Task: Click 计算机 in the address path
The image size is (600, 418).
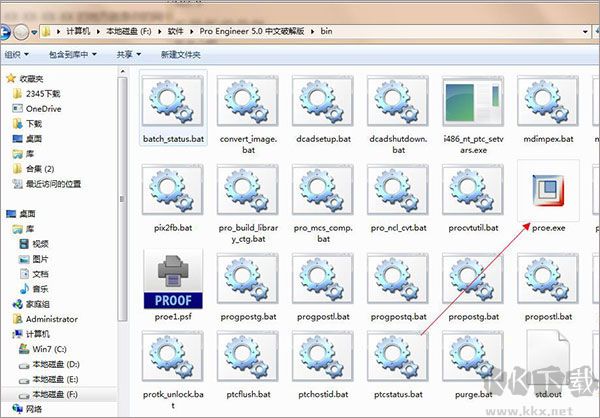Action: point(78,31)
